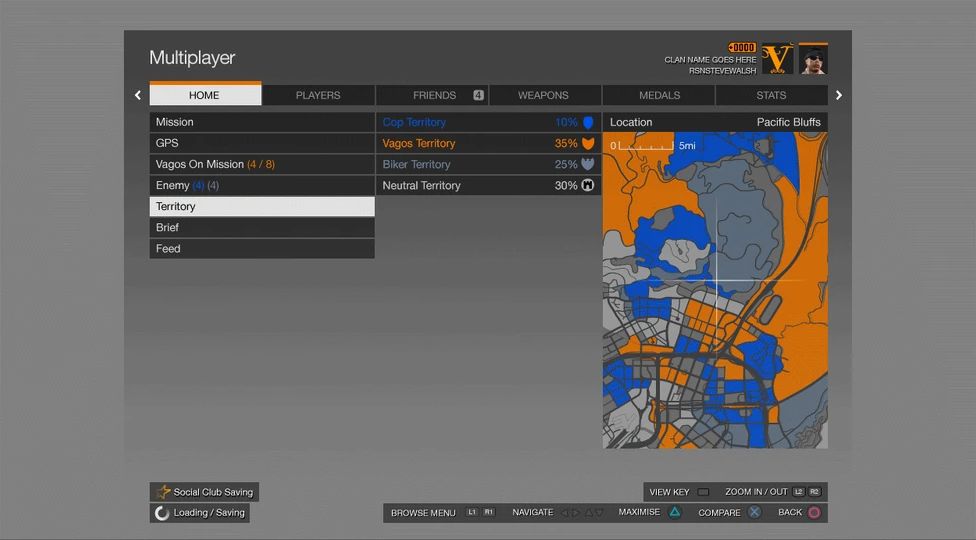Open the player avatar portrait

813,59
